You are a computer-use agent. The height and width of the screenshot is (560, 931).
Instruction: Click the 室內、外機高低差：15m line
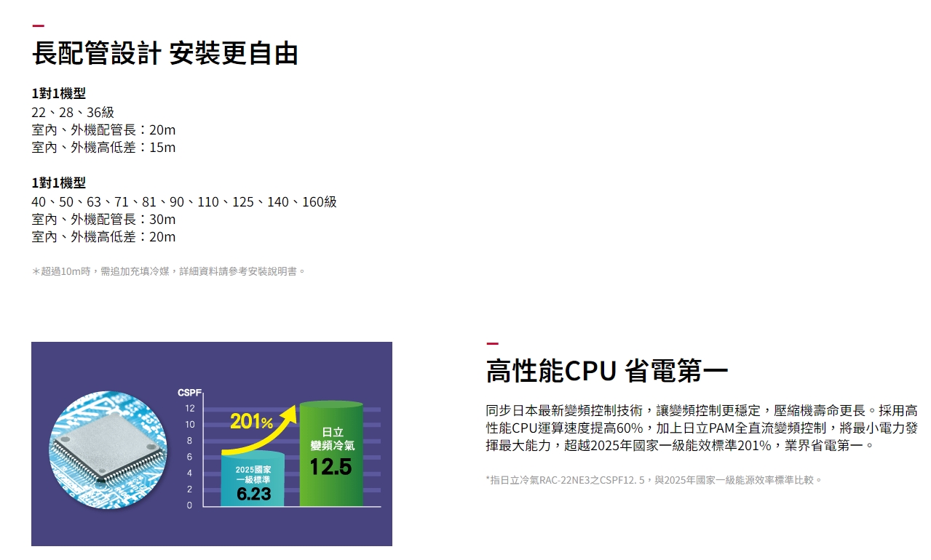103,147
